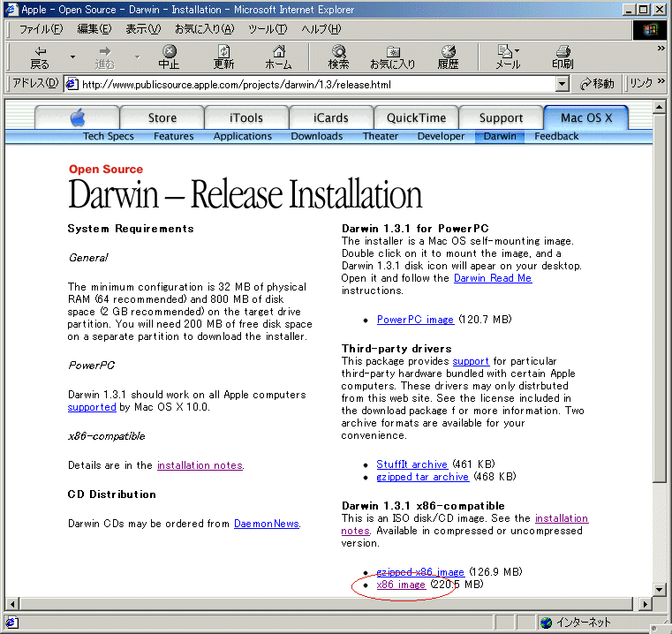Open Tech Specs subnav link
Image resolution: width=672 pixels, height=634 pixels.
pos(109,136)
